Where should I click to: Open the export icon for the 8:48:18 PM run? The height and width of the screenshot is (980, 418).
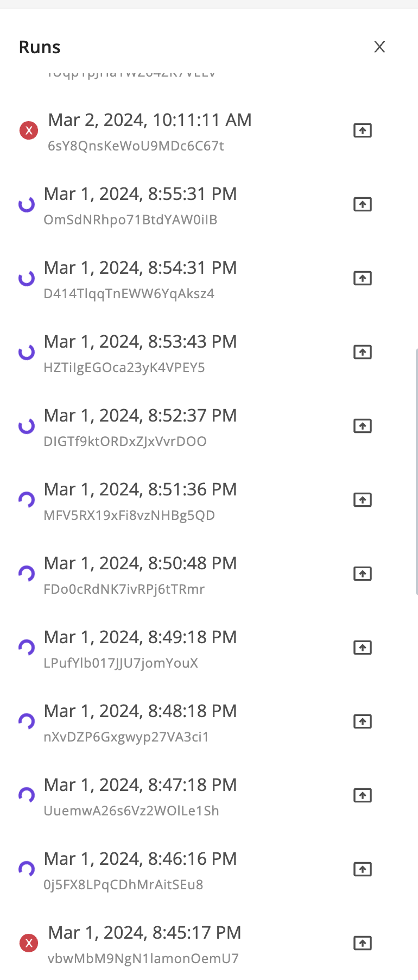(363, 721)
